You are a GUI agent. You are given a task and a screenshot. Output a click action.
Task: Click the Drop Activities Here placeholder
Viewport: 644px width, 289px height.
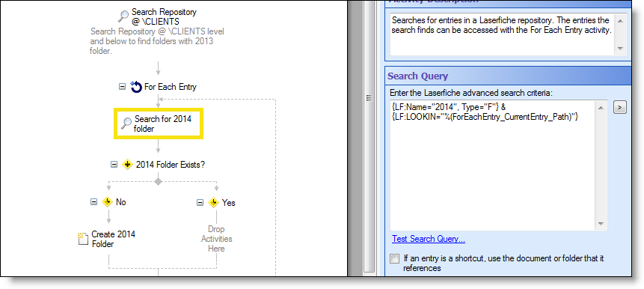pyautogui.click(x=216, y=239)
